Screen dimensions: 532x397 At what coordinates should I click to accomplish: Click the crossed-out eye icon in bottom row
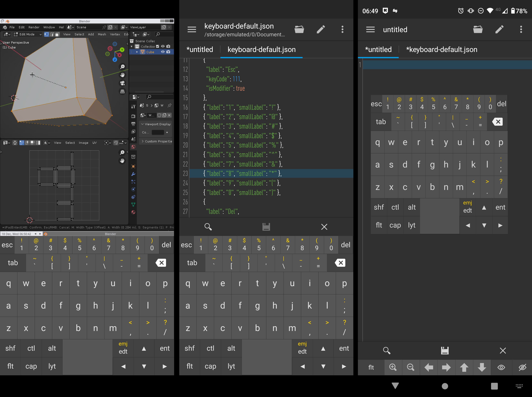(x=522, y=367)
